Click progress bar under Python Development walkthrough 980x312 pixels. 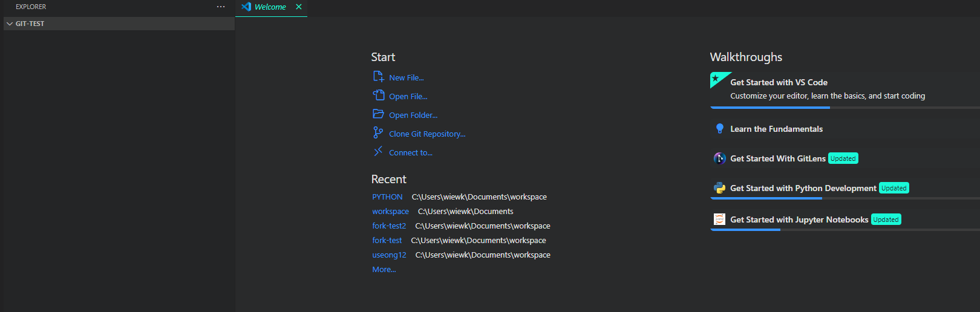pos(845,198)
